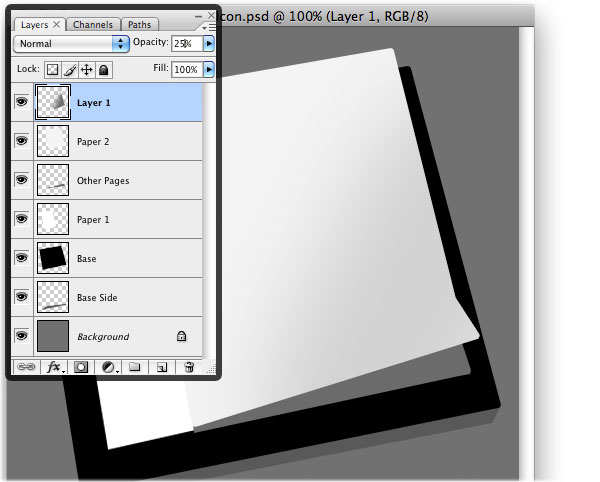
Task: Click the Paper 2 layer thumbnail
Action: pos(53,141)
